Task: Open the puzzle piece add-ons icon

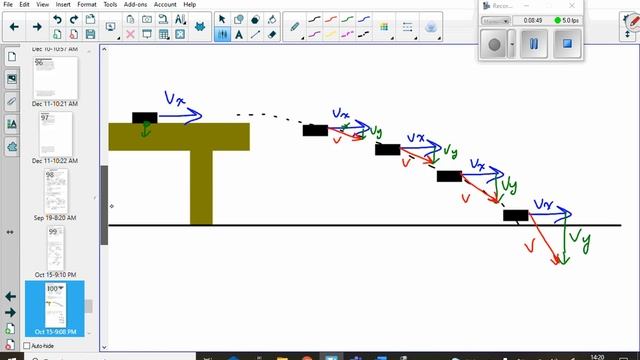Action: tap(180, 34)
